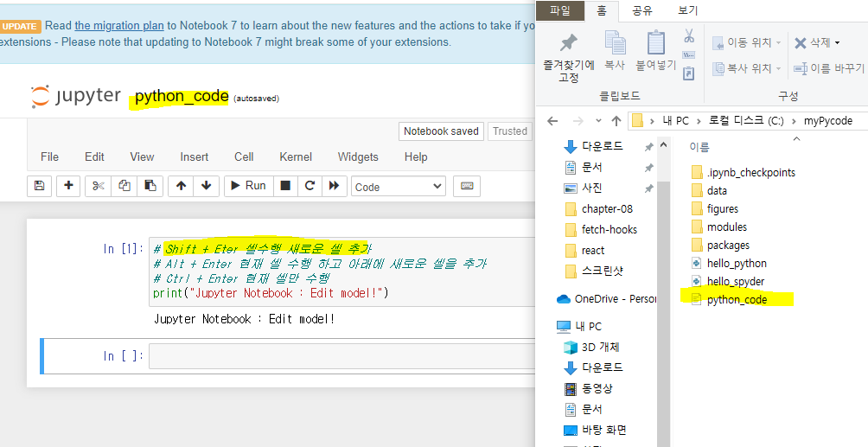Click the Jupyter logo
Screen dimensions: 868x447
point(76,96)
